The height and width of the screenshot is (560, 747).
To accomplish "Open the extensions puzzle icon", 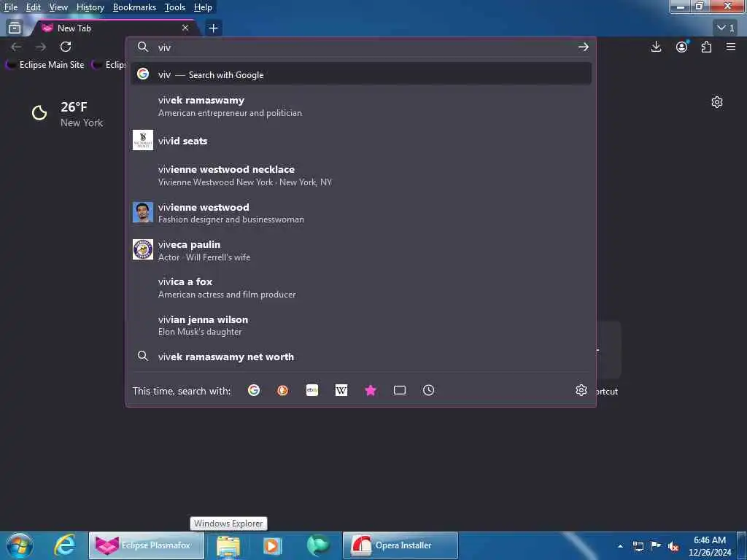I will (x=706, y=47).
